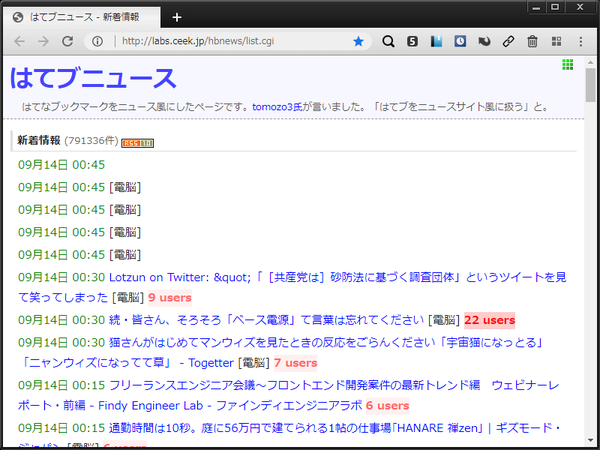Click the first 09月14日 00:45 timestamp row
600x450 pixels.
61,165
